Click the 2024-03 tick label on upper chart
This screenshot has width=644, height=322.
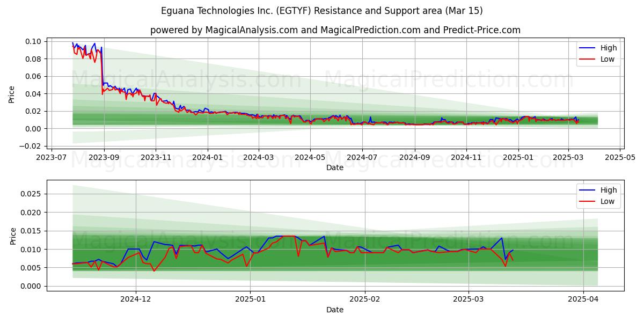[259, 158]
